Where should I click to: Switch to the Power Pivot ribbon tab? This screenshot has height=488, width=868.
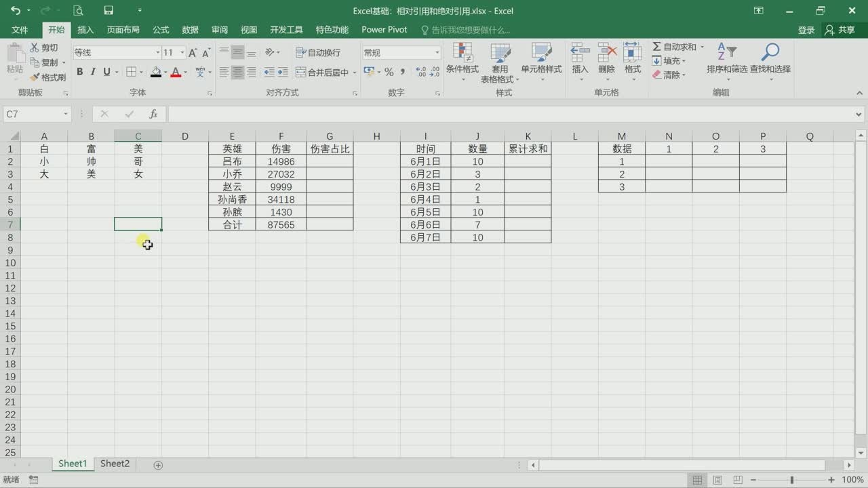click(384, 30)
